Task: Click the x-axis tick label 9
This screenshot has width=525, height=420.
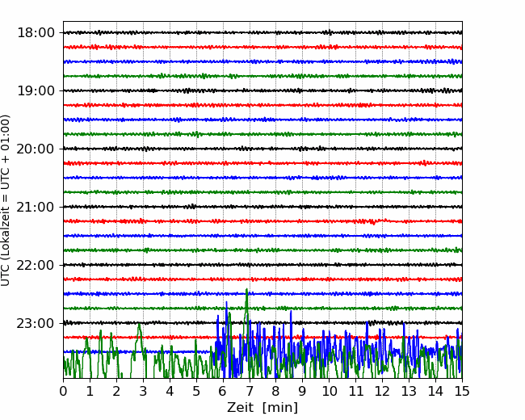Action: tap(303, 391)
